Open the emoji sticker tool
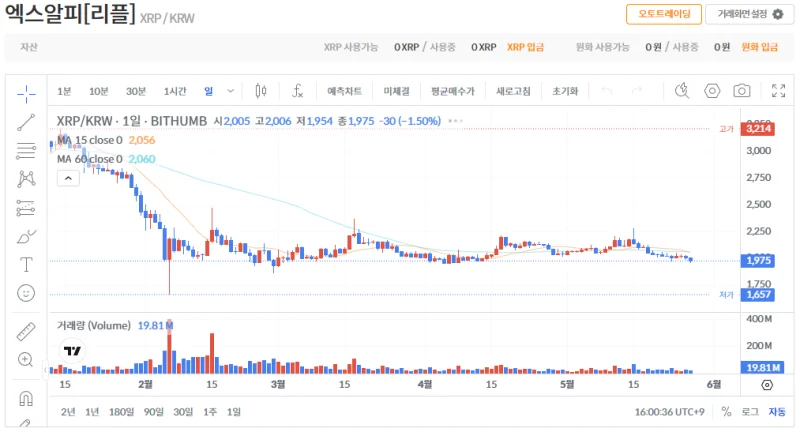 pos(26,293)
